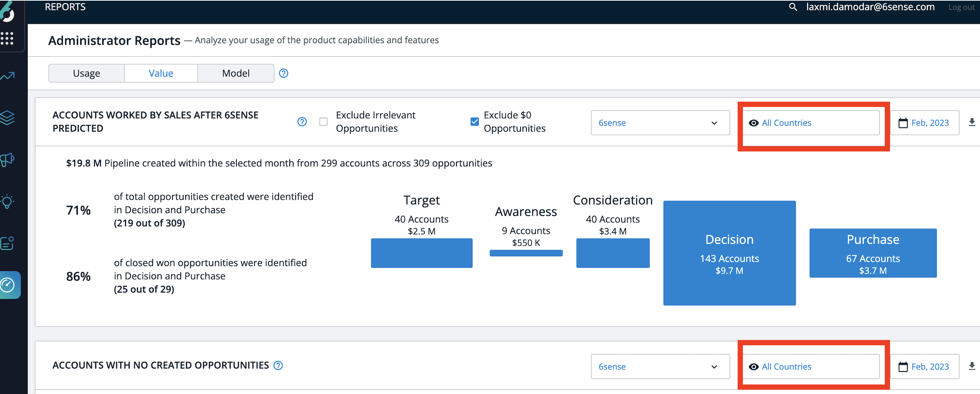The height and width of the screenshot is (394, 980).
Task: Click "$3.4 M" under Consideration
Action: click(612, 231)
